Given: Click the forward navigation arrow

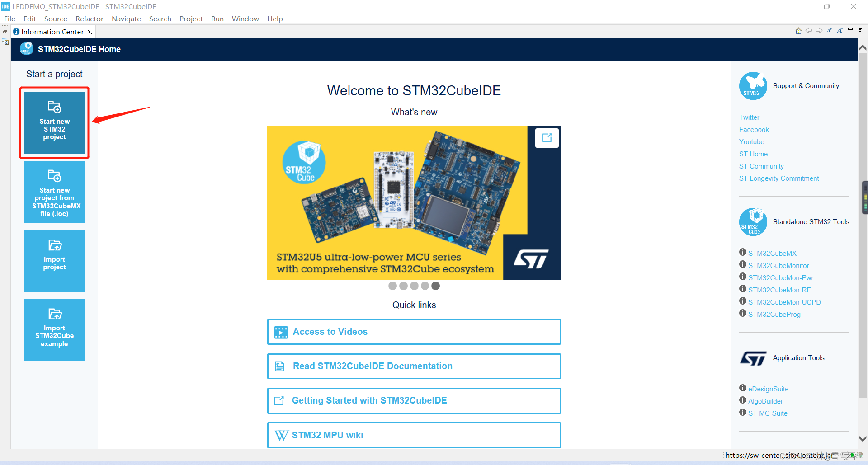Looking at the screenshot, I should (x=819, y=30).
